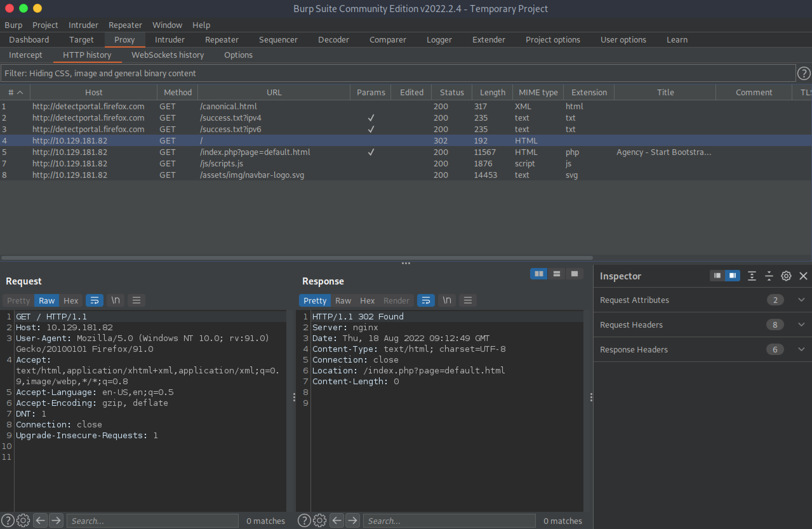
Task: Go to next match in Request search
Action: (x=56, y=520)
